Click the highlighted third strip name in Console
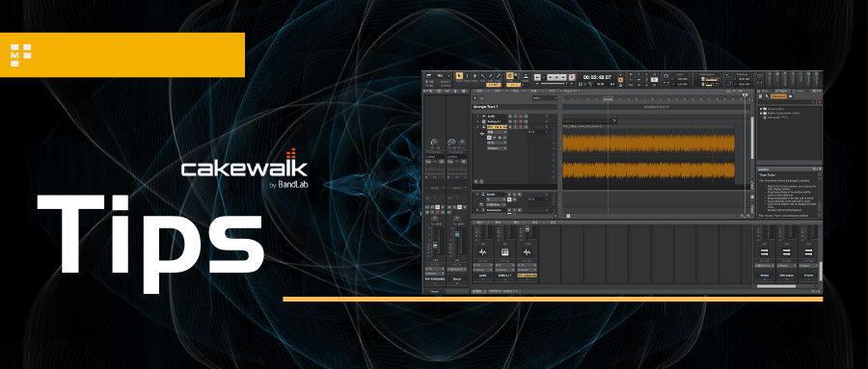The width and height of the screenshot is (868, 369). click(x=527, y=276)
